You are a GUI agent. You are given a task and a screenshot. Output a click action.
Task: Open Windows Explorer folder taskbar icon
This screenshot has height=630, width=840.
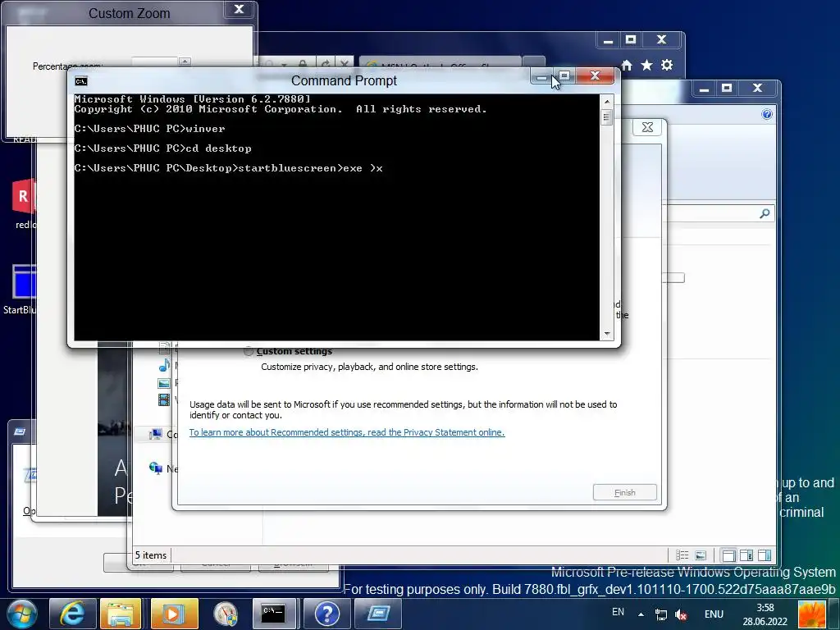point(121,614)
